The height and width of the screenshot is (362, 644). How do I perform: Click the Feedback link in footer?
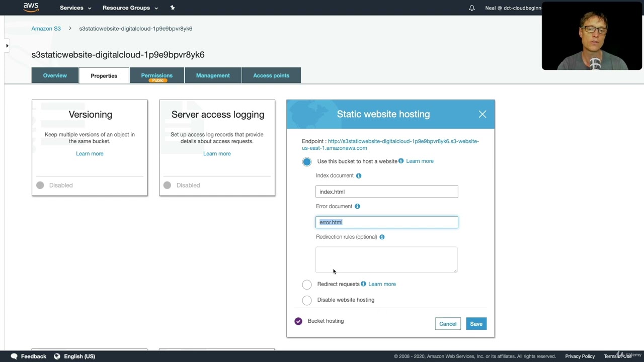tap(34, 356)
